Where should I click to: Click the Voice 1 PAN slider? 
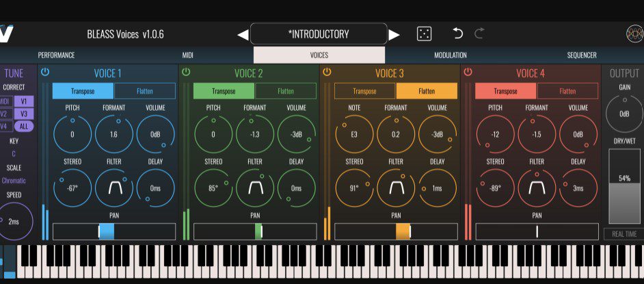pyautogui.click(x=114, y=231)
